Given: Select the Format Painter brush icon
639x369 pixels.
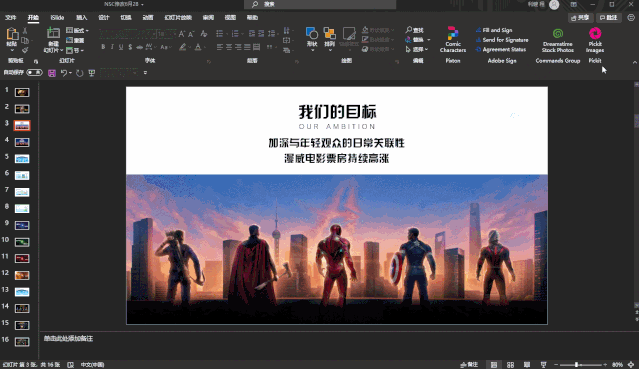Looking at the screenshot, I should (25, 50).
